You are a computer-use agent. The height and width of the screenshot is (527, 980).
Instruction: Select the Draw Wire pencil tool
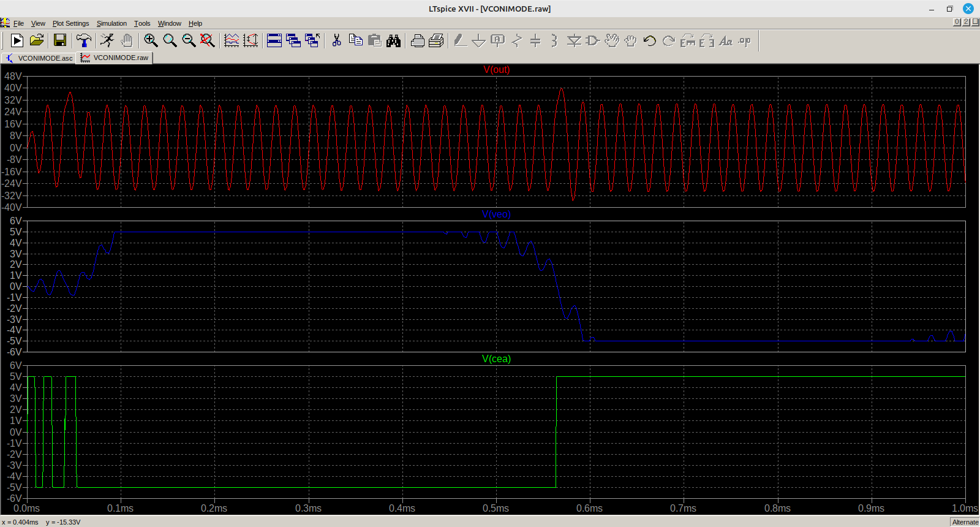click(460, 41)
